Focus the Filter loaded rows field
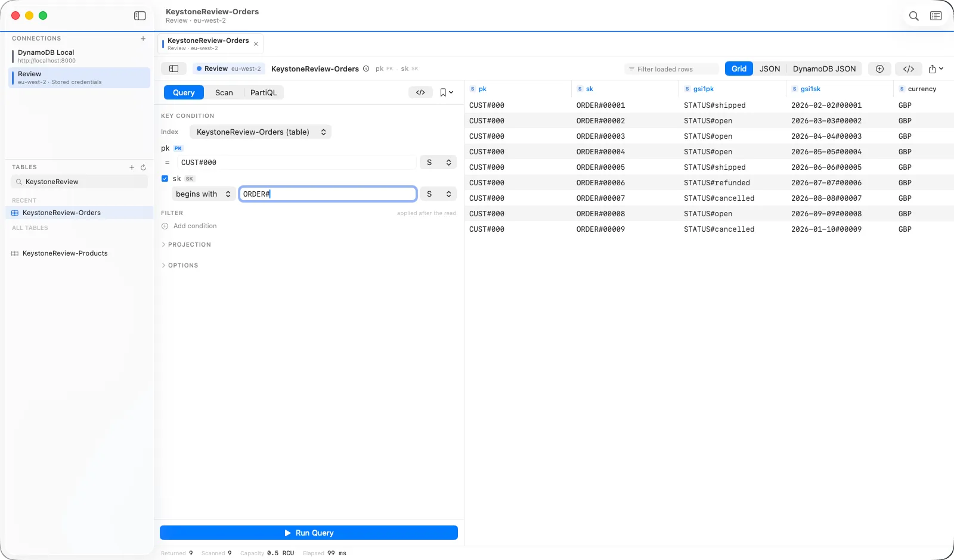 (671, 69)
